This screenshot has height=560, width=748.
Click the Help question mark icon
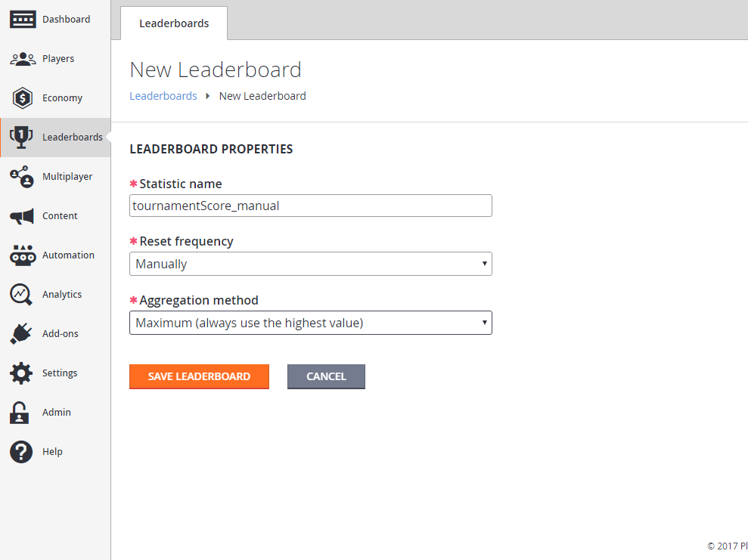(22, 451)
